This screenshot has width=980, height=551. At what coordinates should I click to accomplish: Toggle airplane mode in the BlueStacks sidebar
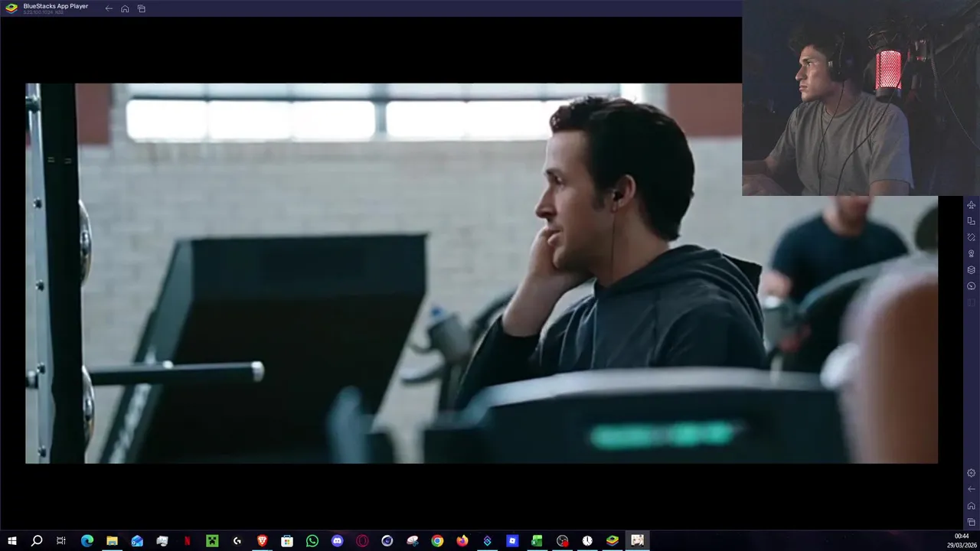tap(971, 205)
